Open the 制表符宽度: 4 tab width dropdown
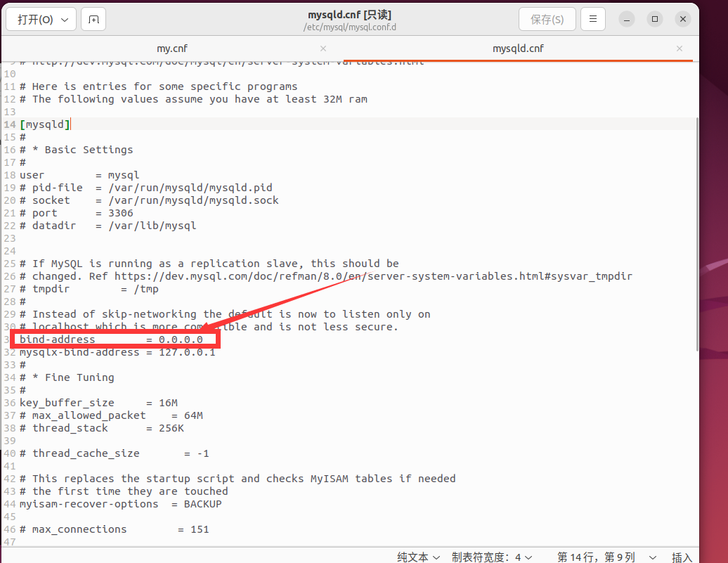728x563 pixels. (492, 557)
